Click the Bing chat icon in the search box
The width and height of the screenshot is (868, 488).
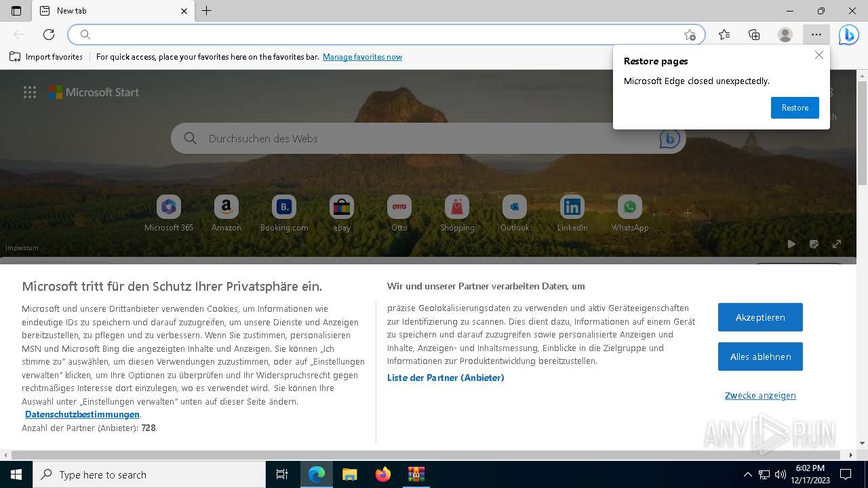click(x=669, y=138)
